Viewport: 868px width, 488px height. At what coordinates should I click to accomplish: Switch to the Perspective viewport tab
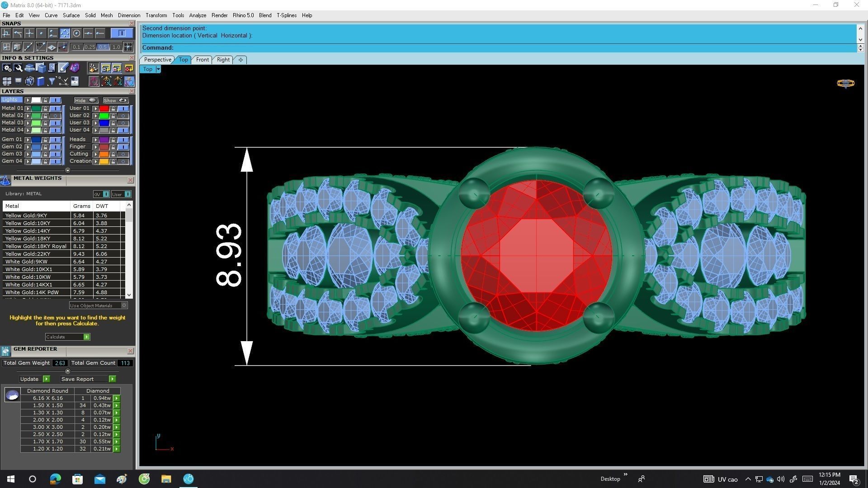(x=157, y=60)
